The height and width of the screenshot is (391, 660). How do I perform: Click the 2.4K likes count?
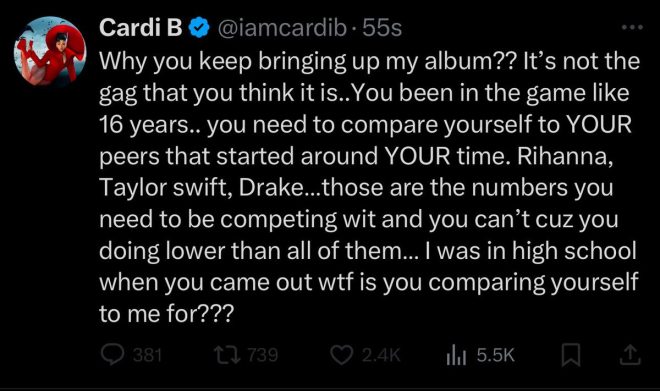click(381, 355)
